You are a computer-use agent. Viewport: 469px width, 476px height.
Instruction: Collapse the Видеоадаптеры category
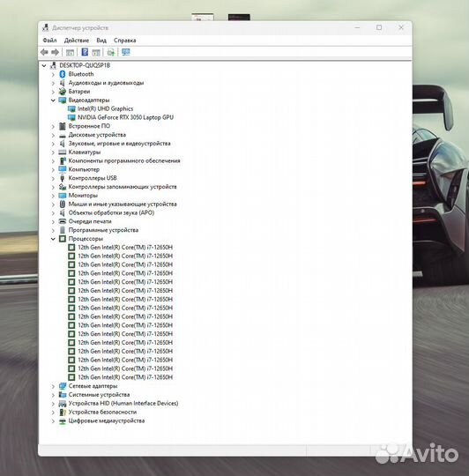pos(53,100)
